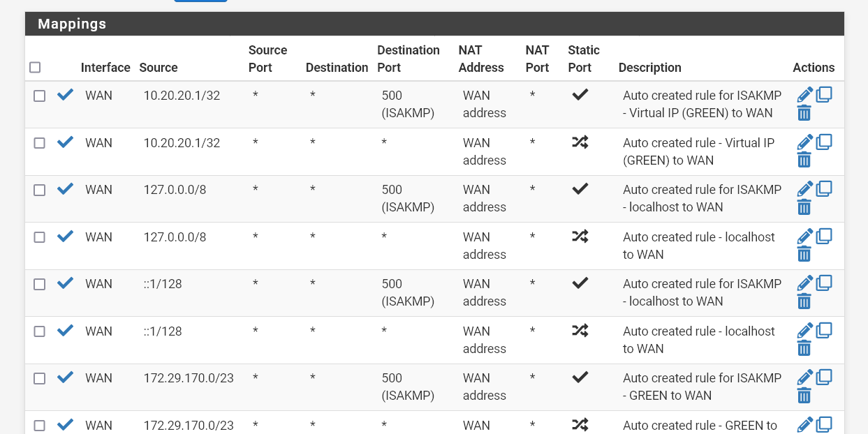Click the Mappings section header
Viewport: 868px width, 434px height.
[72, 24]
